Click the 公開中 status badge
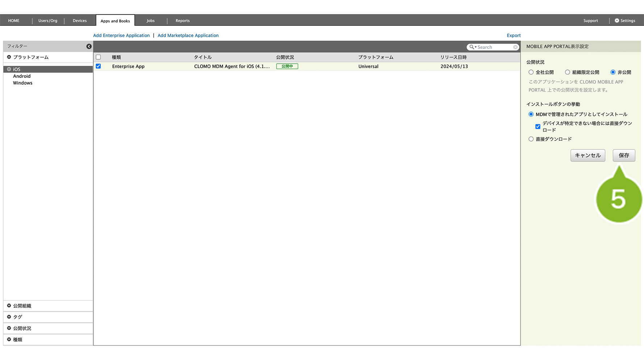 pos(287,66)
